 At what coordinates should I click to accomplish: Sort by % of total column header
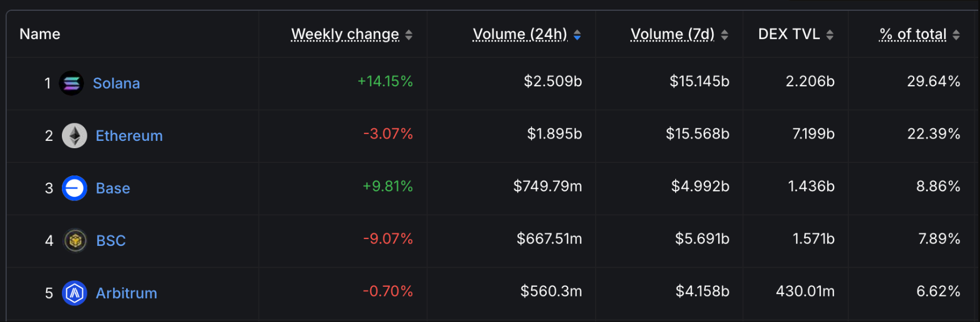coord(912,35)
